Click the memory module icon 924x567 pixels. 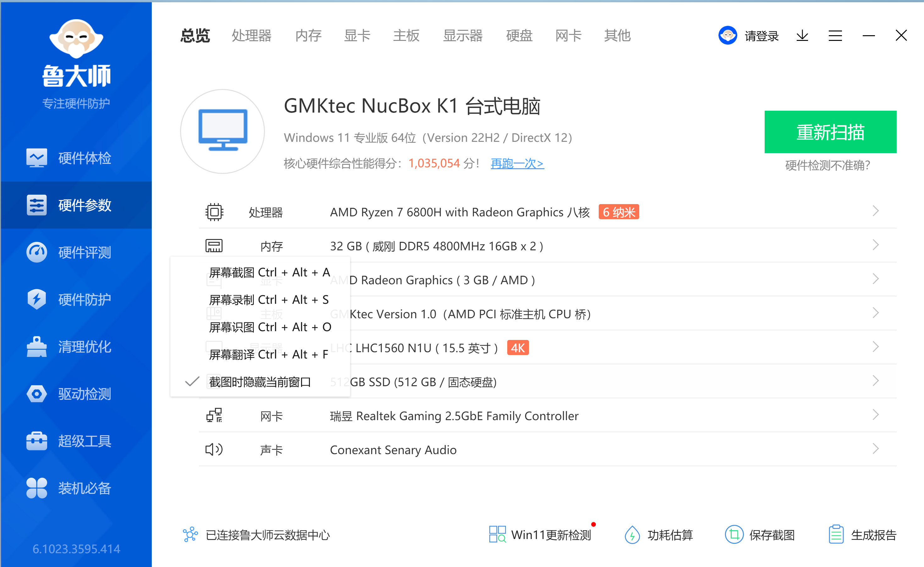coord(214,246)
